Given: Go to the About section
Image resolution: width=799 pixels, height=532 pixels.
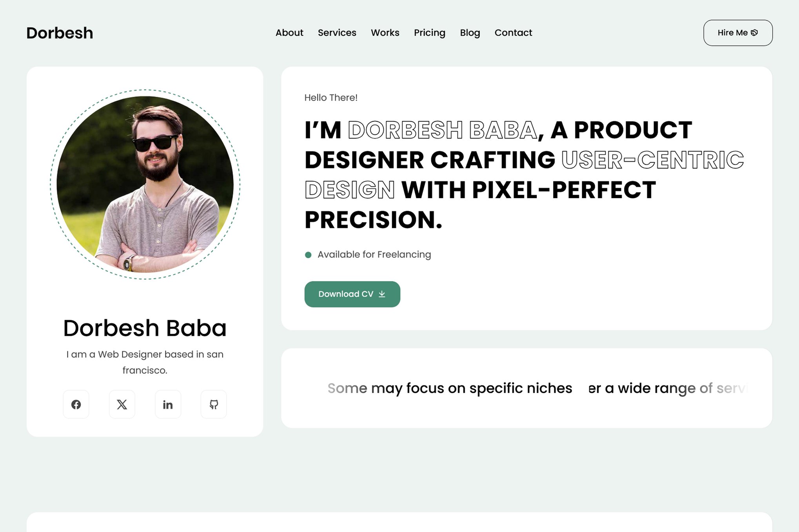Looking at the screenshot, I should point(289,33).
